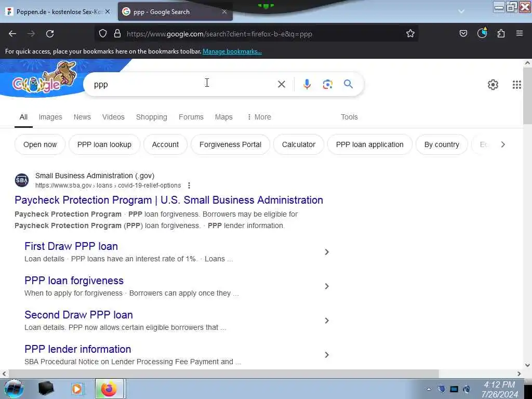The width and height of the screenshot is (532, 399).
Task: List all tabs dropdown arrow
Action: point(461,11)
